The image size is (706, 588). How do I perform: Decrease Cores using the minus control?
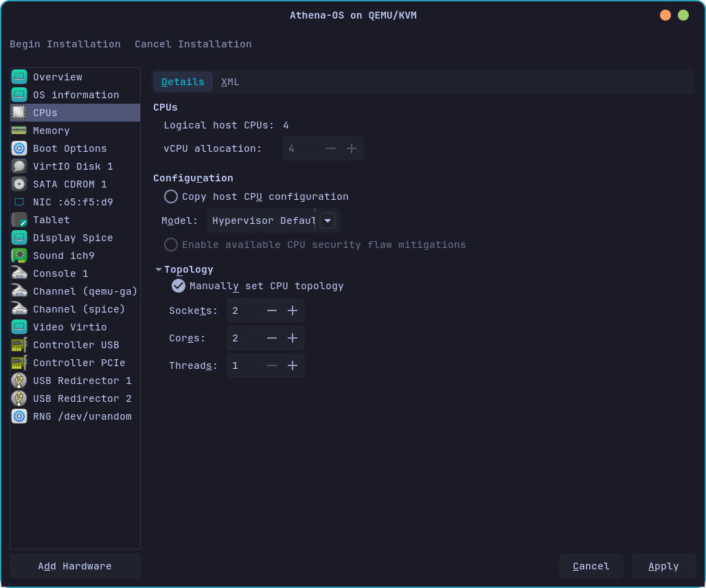(x=272, y=338)
